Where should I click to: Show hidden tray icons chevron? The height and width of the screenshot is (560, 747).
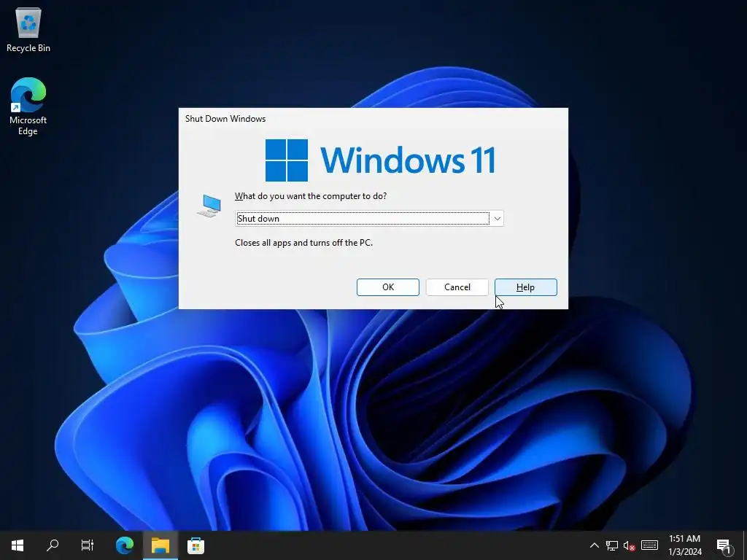(x=594, y=545)
